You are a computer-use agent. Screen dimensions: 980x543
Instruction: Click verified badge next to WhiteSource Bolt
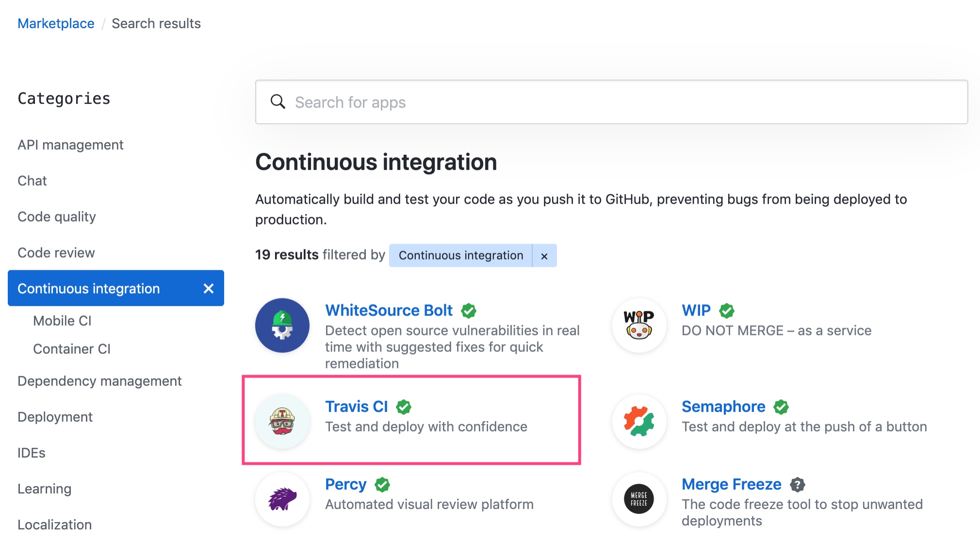point(469,311)
